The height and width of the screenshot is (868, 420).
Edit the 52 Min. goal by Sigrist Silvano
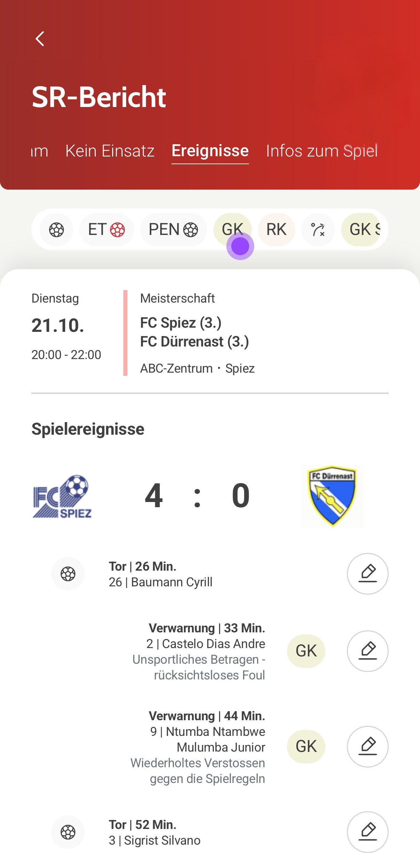367,832
